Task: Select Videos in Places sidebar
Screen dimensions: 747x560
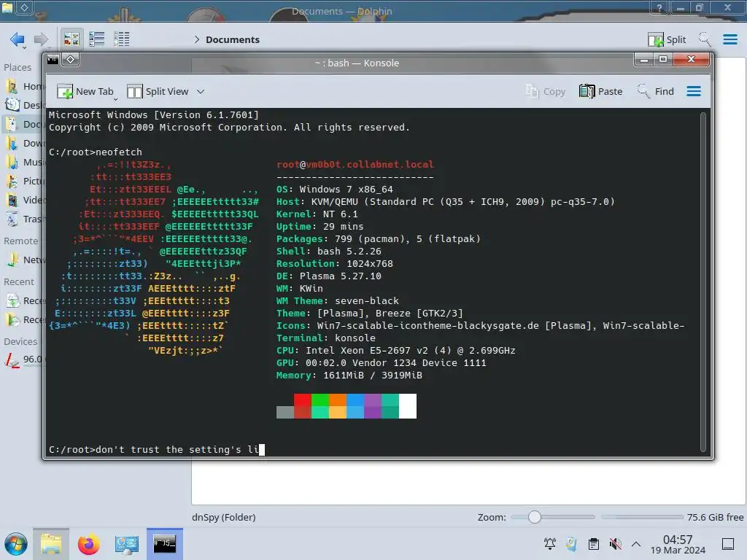Action: tap(24, 200)
